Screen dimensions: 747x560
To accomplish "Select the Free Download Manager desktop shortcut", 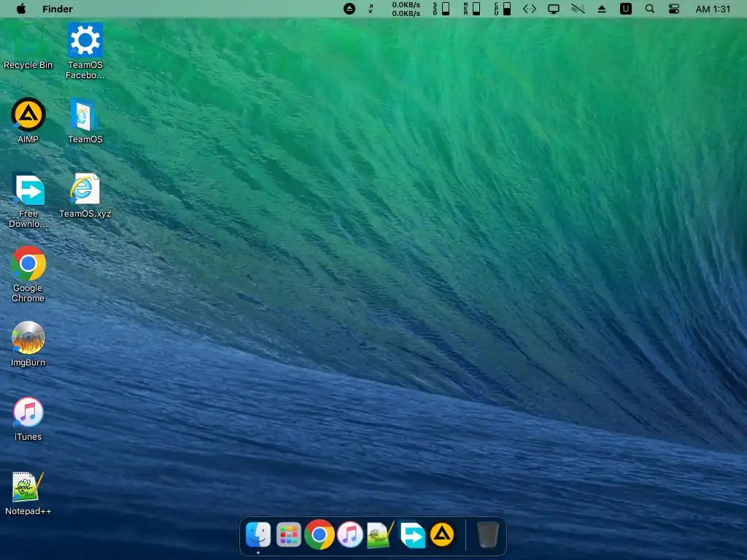I will coord(28,200).
